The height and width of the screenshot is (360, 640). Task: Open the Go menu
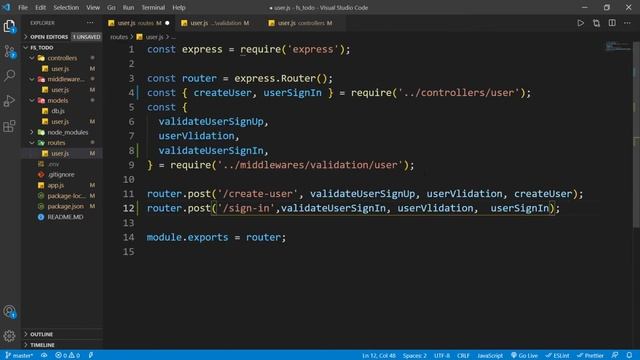(111, 7)
